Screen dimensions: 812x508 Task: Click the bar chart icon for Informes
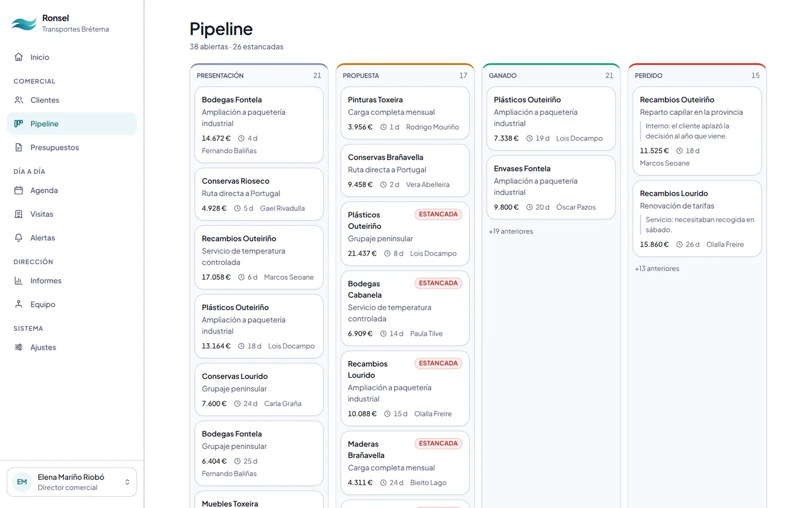point(19,281)
